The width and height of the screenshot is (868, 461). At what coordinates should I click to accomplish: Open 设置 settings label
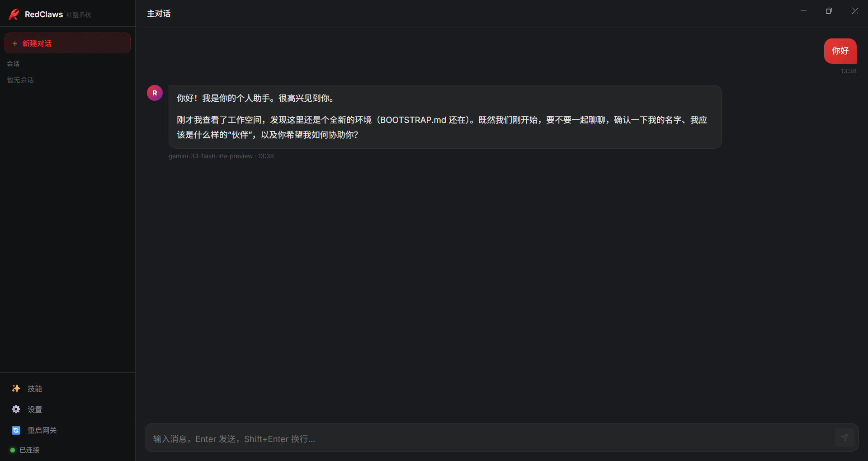(35, 409)
